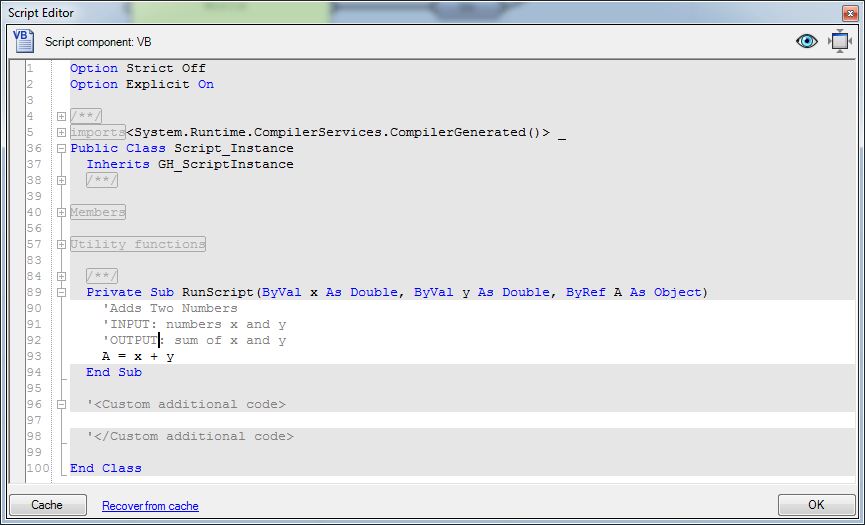This screenshot has width=865, height=525.
Task: Click the collapsed 'Utility functions' region box
Action: pyautogui.click(x=138, y=244)
